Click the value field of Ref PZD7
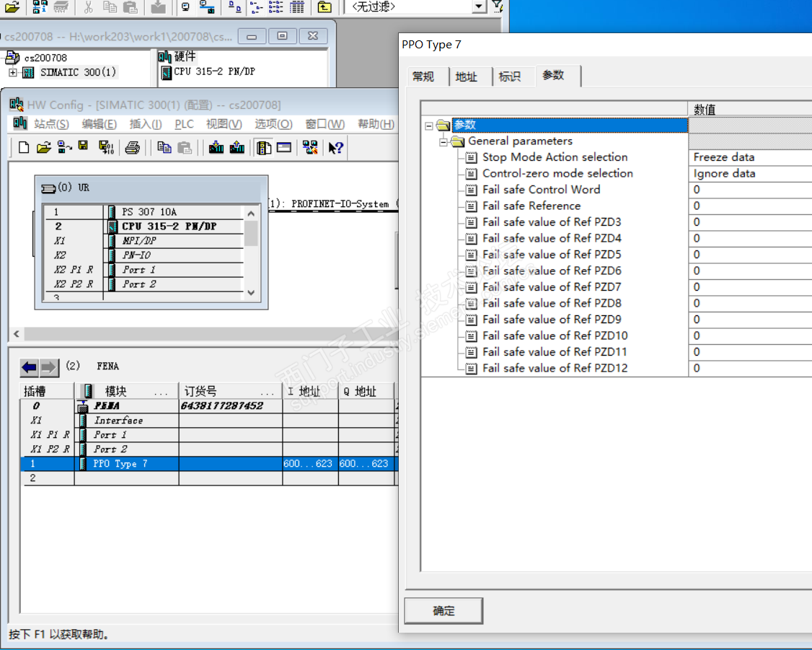Image resolution: width=812 pixels, height=650 pixels. pyautogui.click(x=750, y=287)
